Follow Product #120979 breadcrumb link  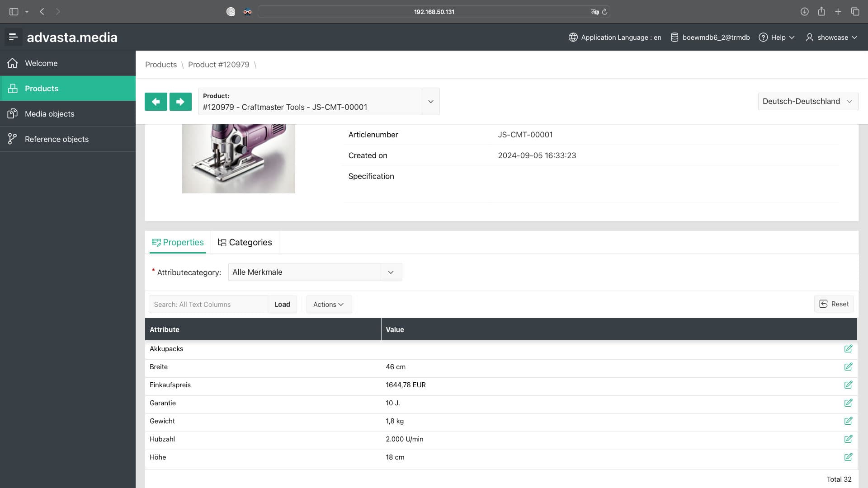pos(219,65)
